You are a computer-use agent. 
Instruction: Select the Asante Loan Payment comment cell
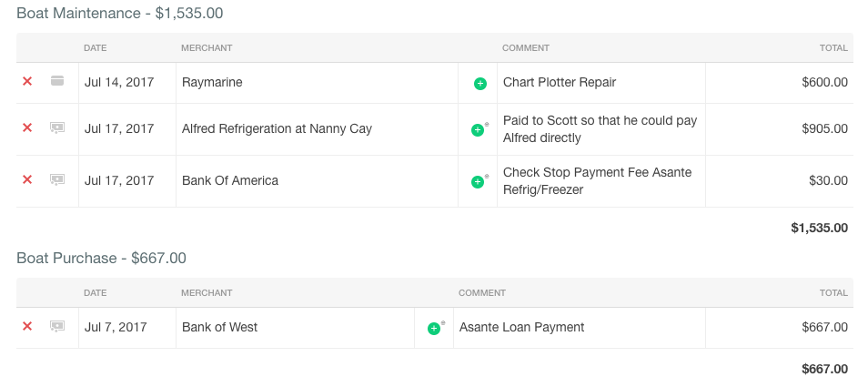pyautogui.click(x=579, y=328)
